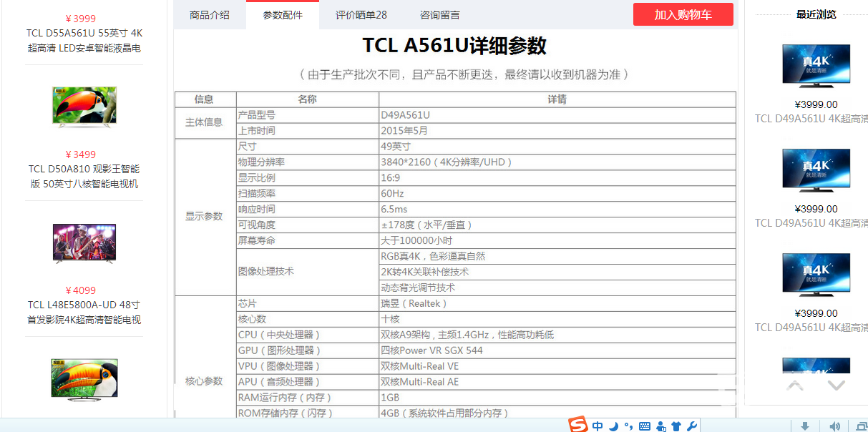Go to the 咨询留言 tab
Viewport: 868px width, 432px height.
pyautogui.click(x=440, y=14)
